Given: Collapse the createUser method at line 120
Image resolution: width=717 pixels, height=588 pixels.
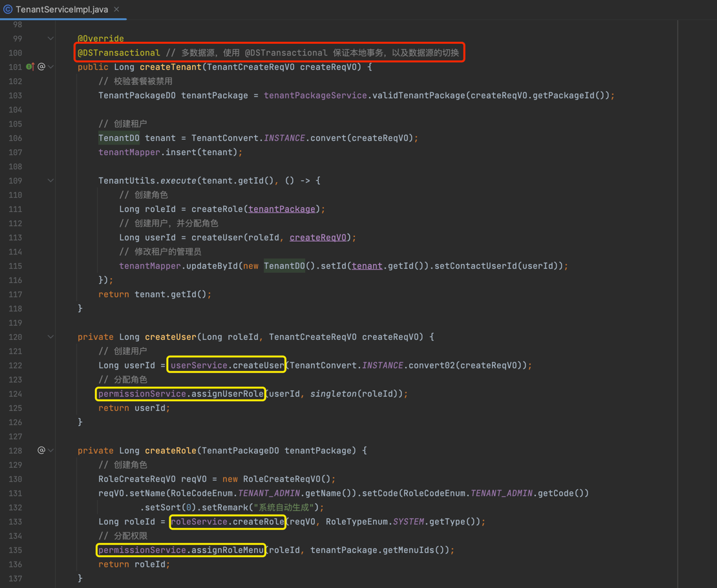Looking at the screenshot, I should click(50, 337).
